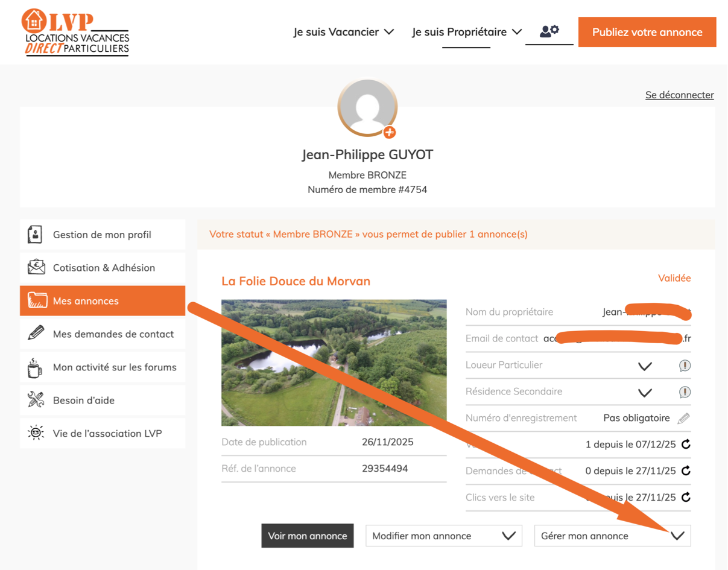Toggle the Loueur Particulier checkmark
The width and height of the screenshot is (728, 570).
[645, 366]
